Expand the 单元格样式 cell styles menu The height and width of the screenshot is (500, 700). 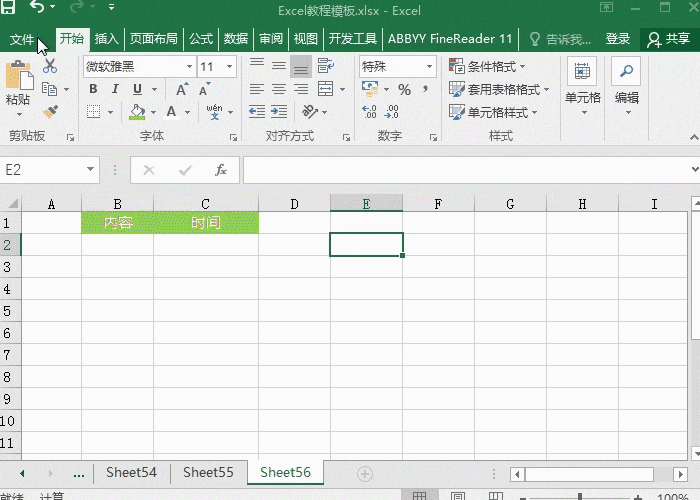(493, 112)
